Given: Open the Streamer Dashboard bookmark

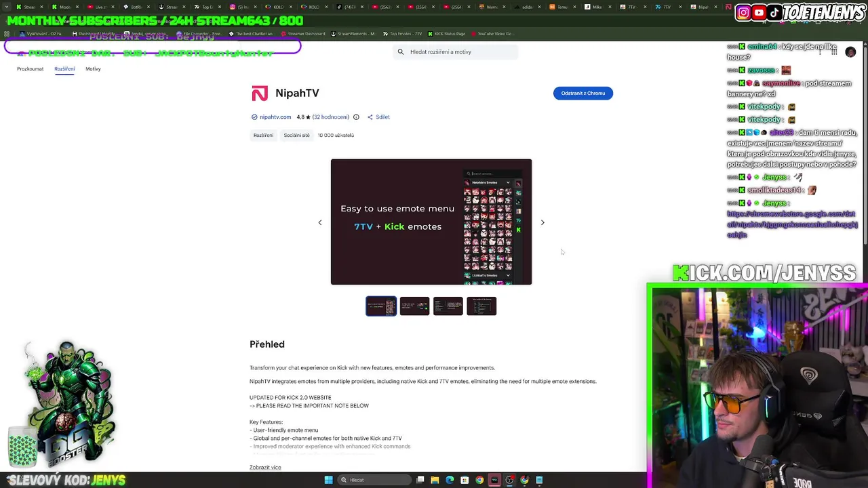Looking at the screenshot, I should tap(302, 34).
